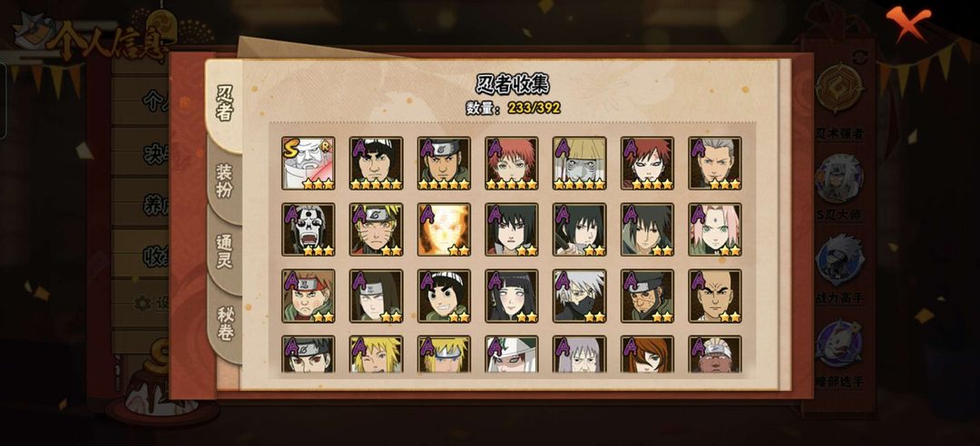Screen dimensions: 980x446
Task: Select masked Kakashi ninja portrait
Action: (x=579, y=296)
